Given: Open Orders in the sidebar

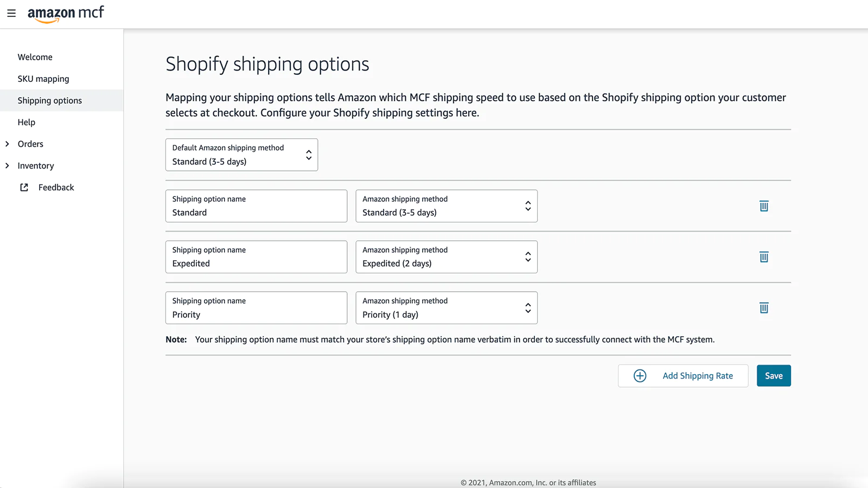Looking at the screenshot, I should [30, 144].
